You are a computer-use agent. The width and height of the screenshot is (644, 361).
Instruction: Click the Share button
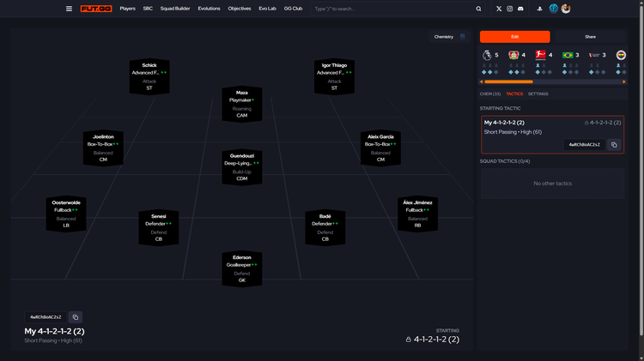click(590, 37)
